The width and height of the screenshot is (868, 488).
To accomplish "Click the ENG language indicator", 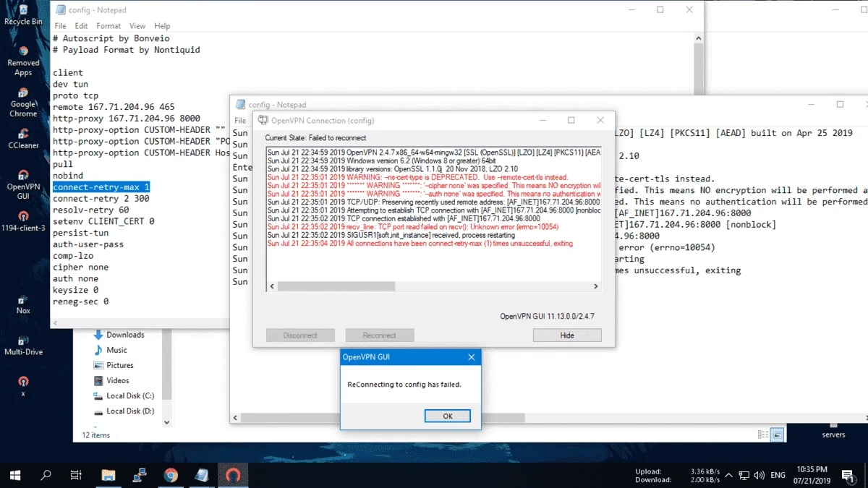I will tap(778, 476).
